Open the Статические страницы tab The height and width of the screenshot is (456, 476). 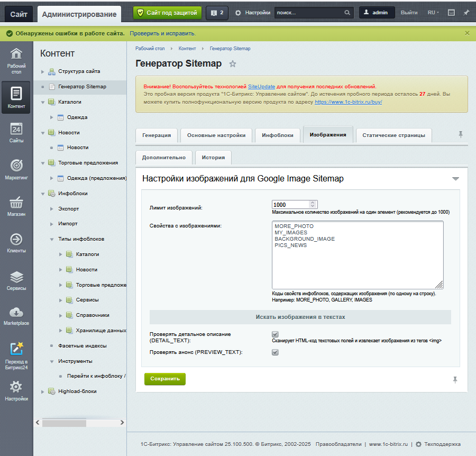click(393, 135)
